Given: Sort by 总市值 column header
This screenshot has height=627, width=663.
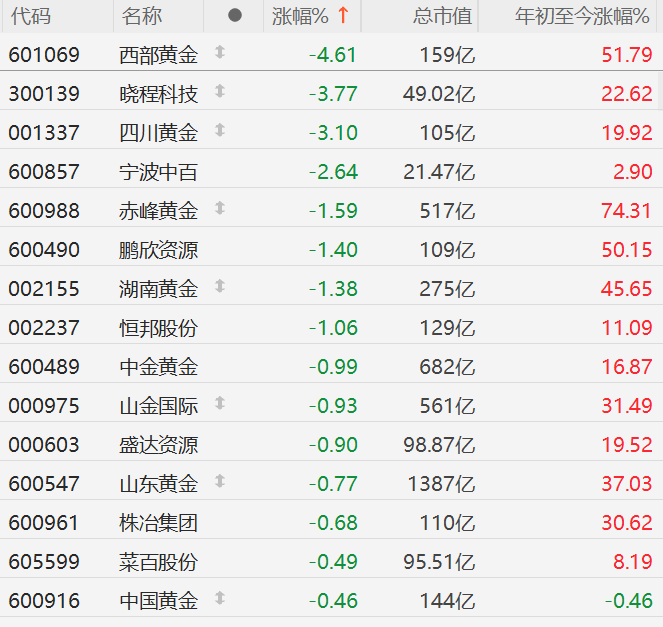Looking at the screenshot, I should [442, 16].
